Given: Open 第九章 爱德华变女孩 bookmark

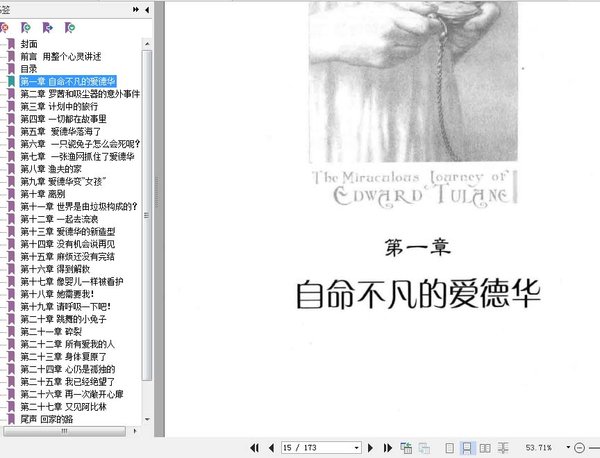Looking at the screenshot, I should tap(63, 181).
